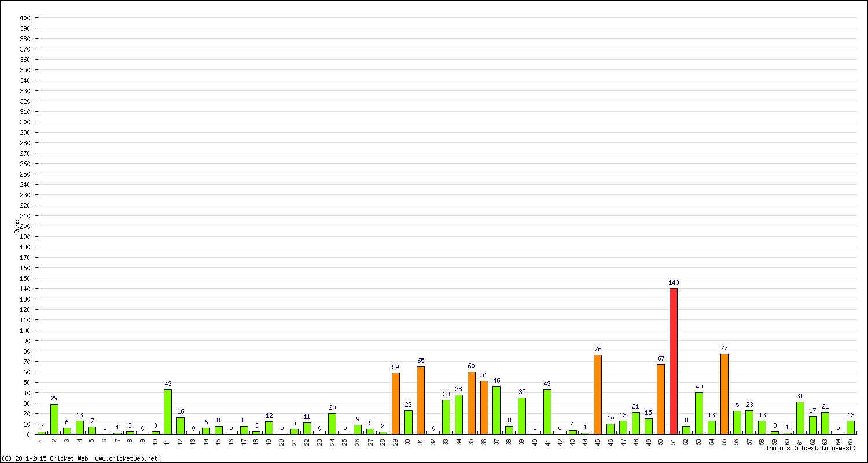Select the orange bar for innings 45
Screen dimensions: 868x463
(598, 395)
